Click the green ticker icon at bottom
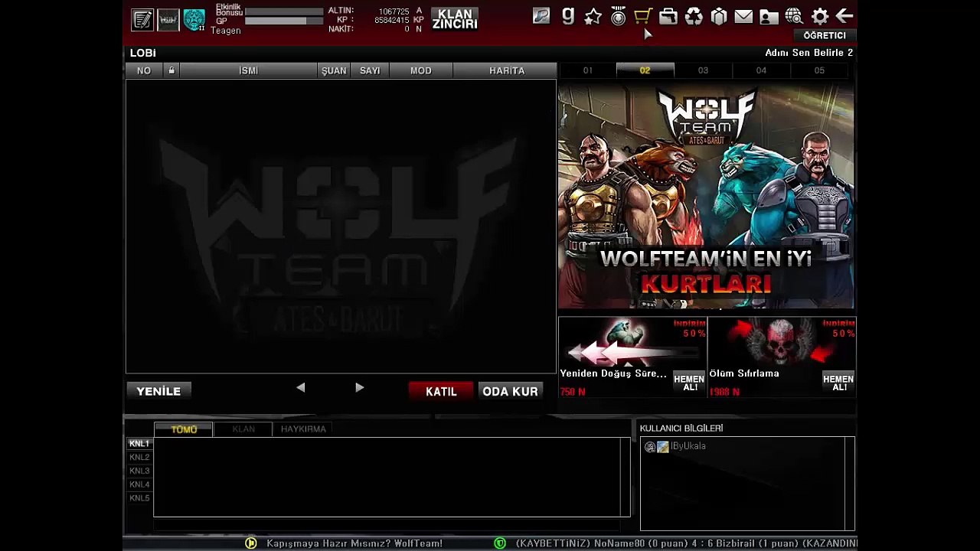 [x=500, y=543]
